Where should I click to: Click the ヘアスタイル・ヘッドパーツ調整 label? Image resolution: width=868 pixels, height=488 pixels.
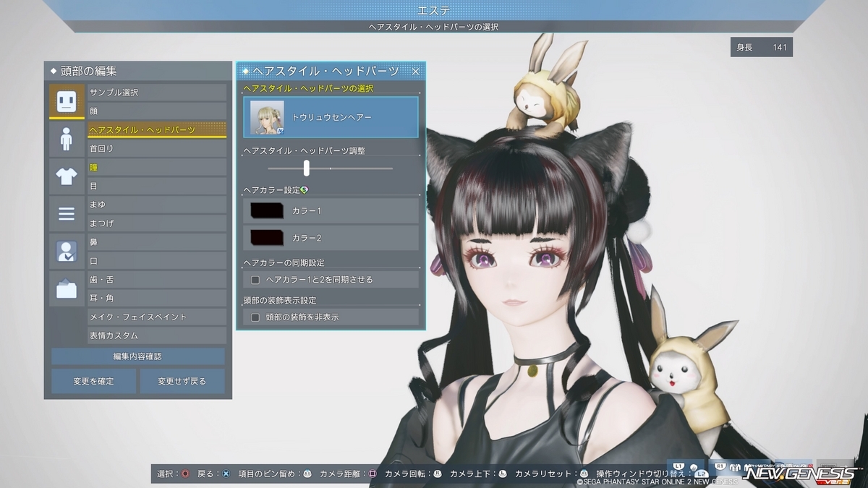coord(305,150)
